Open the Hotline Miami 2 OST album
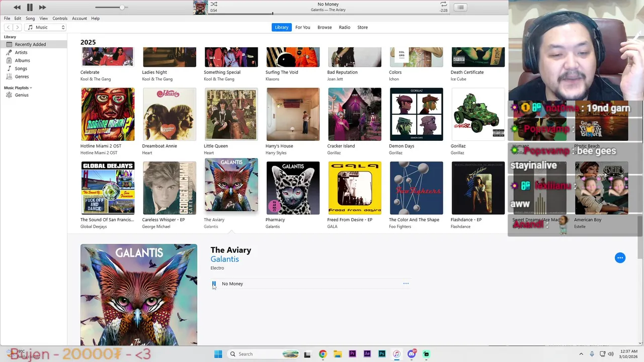This screenshot has height=362, width=644. (108, 114)
